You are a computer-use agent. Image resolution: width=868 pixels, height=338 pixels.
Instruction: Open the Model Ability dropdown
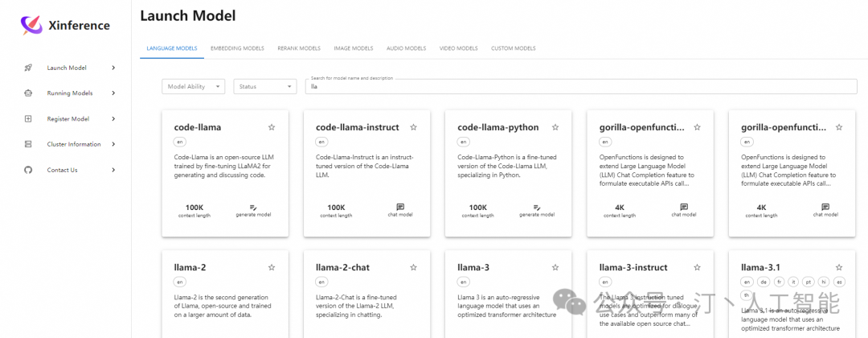[193, 86]
